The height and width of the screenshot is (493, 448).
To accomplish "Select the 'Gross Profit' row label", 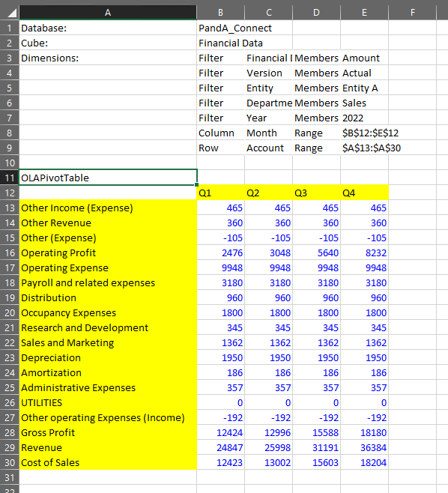I will click(x=108, y=432).
